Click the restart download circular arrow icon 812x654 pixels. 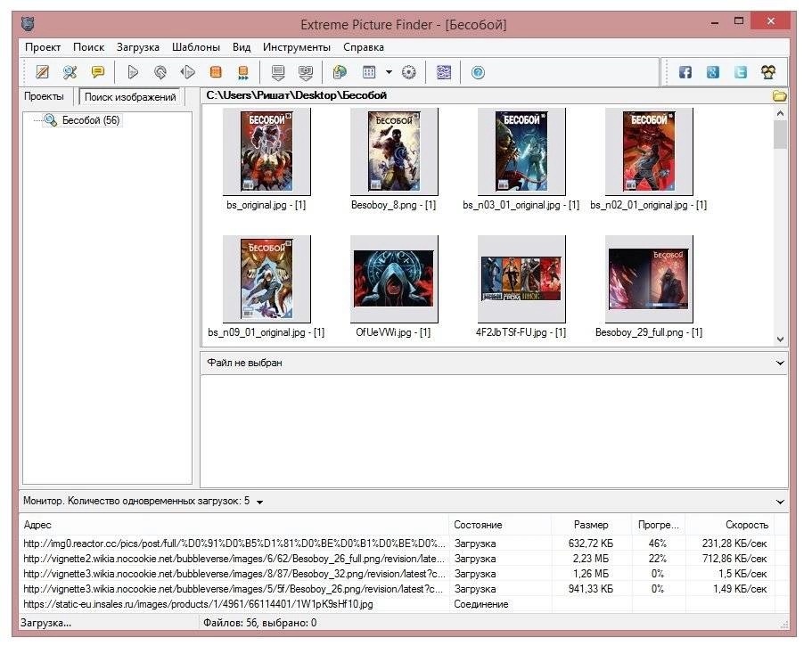point(160,72)
